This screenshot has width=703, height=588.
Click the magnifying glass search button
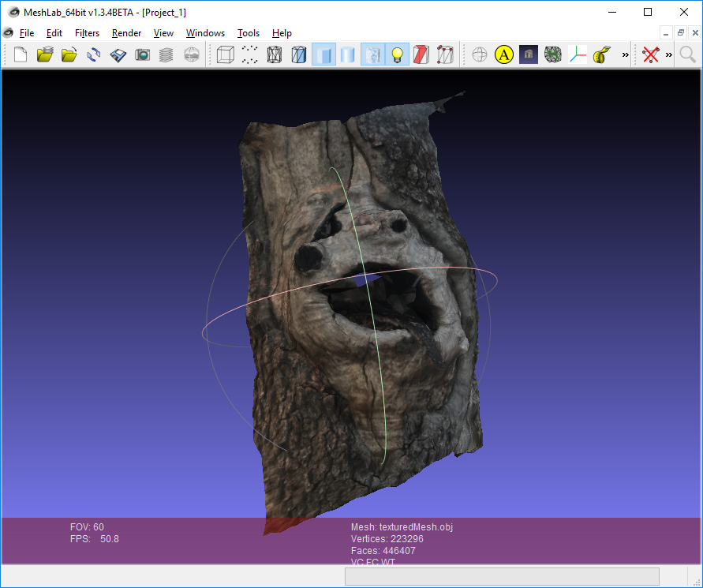coord(688,54)
